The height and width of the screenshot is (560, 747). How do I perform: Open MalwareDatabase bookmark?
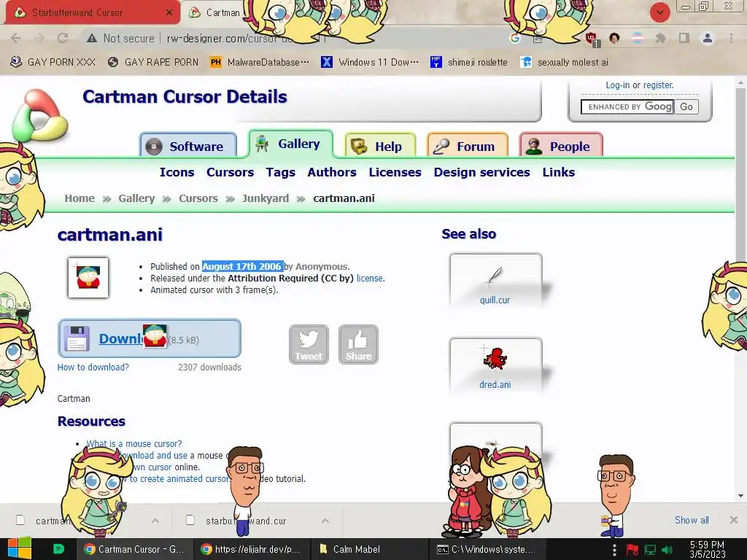[260, 63]
